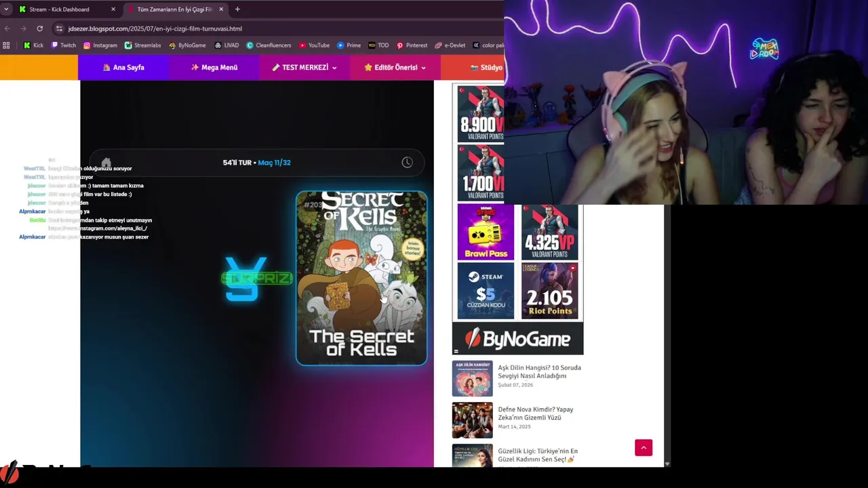Click the 54'lü TUR round label
The height and width of the screenshot is (488, 868).
click(237, 163)
